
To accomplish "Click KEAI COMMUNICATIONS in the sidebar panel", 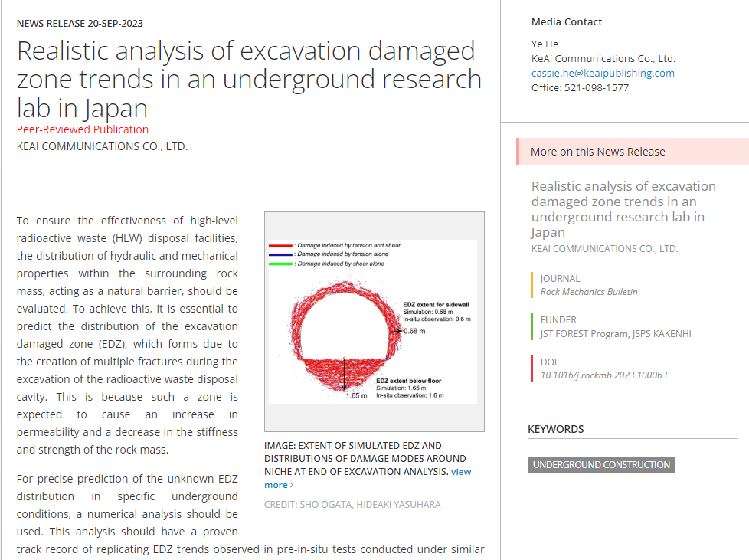I will pos(604,249).
